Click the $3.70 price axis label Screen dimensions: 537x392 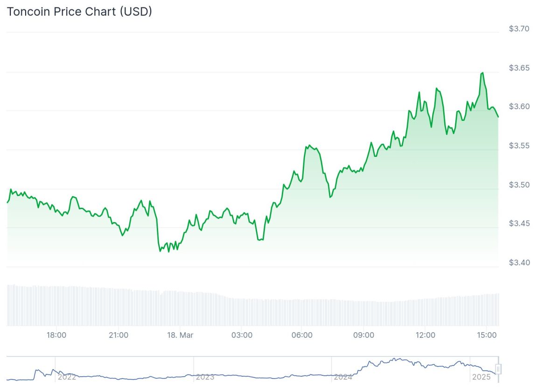pyautogui.click(x=519, y=29)
